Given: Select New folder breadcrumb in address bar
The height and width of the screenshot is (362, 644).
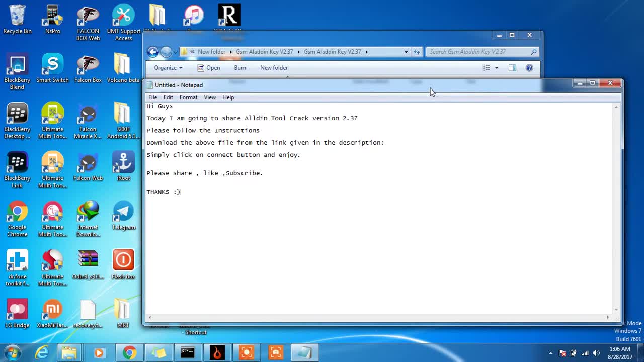Looking at the screenshot, I should pos(211,52).
